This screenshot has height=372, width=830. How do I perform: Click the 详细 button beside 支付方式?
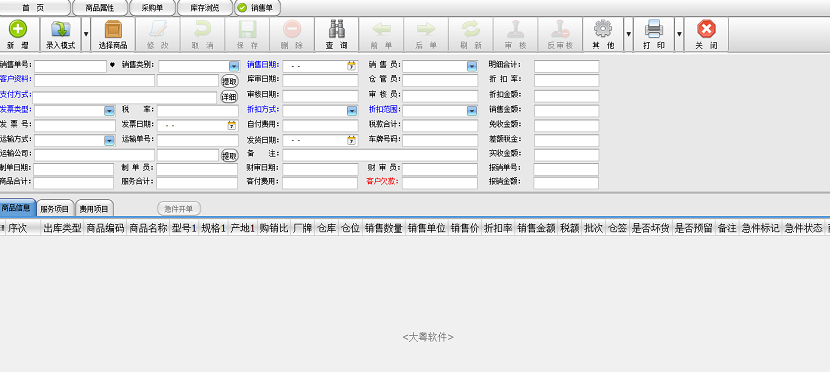point(229,97)
